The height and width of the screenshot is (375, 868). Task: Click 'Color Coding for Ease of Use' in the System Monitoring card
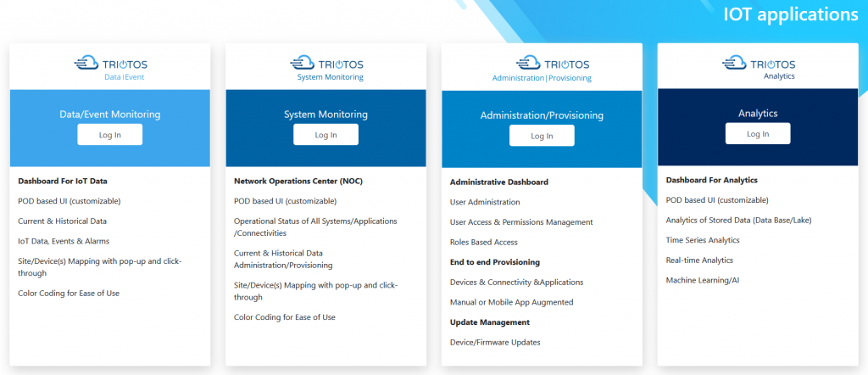[x=285, y=316]
